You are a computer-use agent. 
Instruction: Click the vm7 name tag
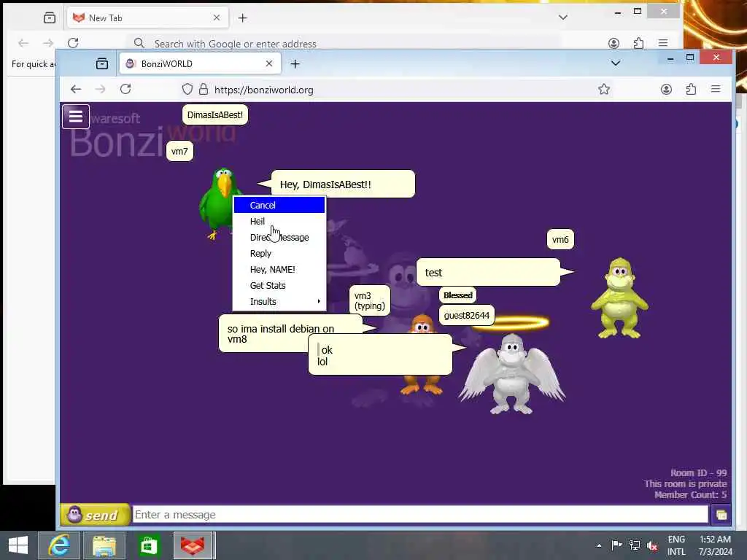(179, 152)
